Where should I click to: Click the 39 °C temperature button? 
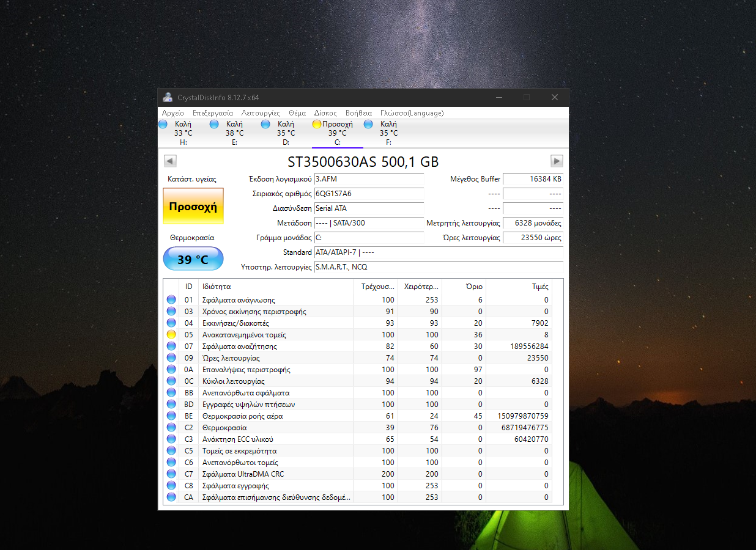pos(193,259)
